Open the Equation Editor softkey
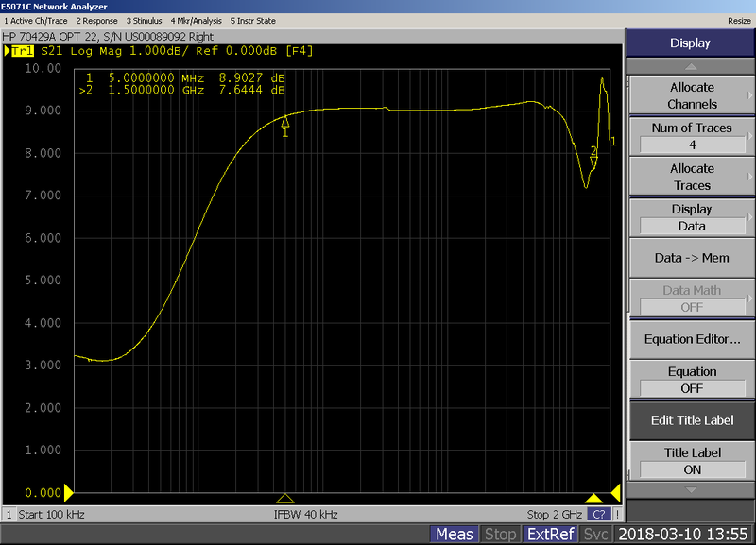 [692, 339]
